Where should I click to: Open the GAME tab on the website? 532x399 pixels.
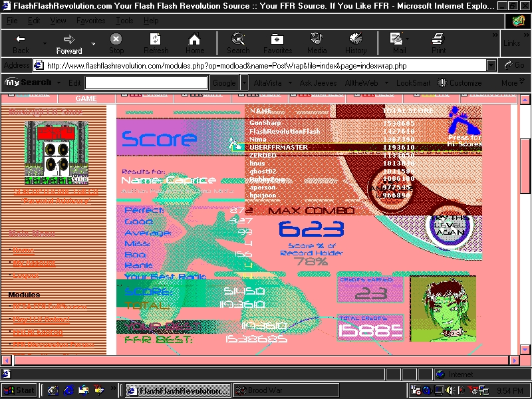86,98
